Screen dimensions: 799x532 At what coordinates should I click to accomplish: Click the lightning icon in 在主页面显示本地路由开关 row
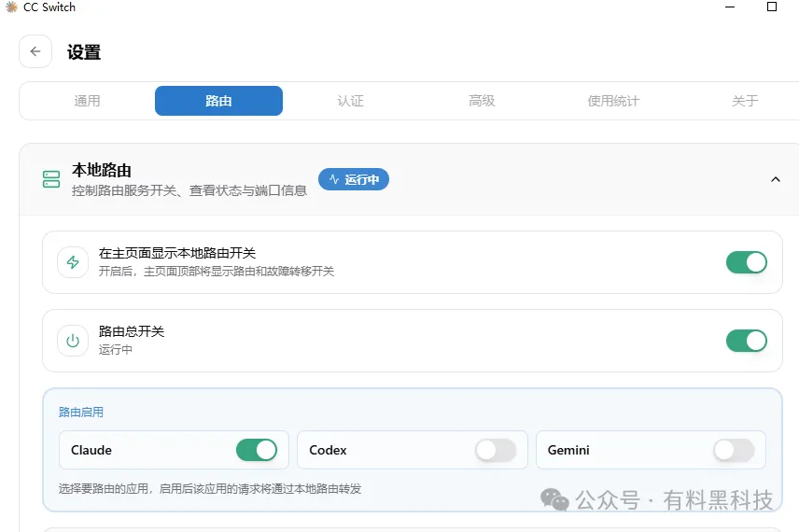point(73,262)
